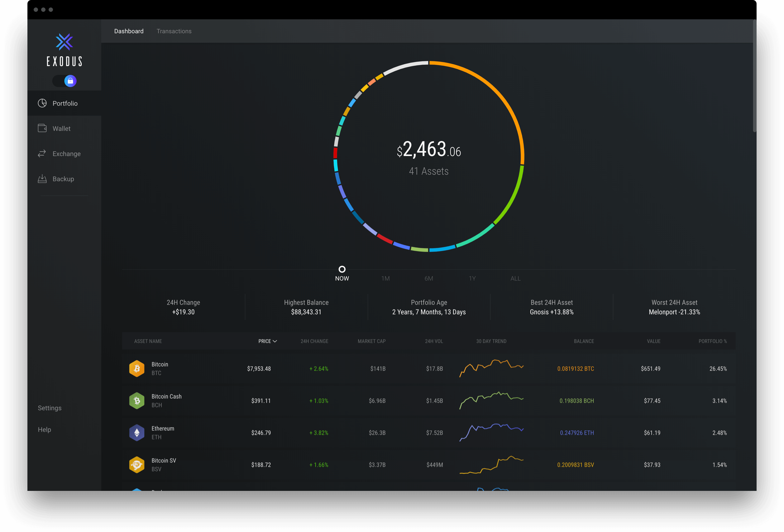This screenshot has height=532, width=784.
Task: Click the Portfolio sidebar icon
Action: coord(42,103)
